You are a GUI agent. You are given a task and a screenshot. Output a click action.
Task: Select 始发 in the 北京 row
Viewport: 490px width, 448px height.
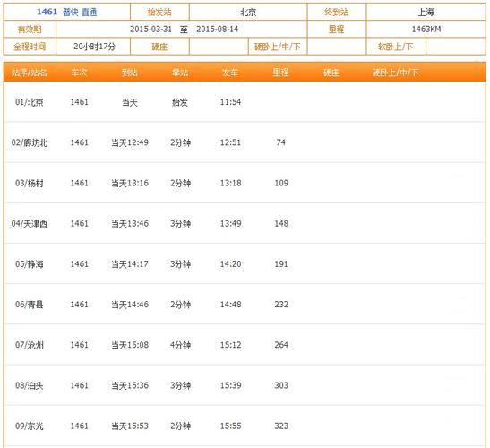180,102
